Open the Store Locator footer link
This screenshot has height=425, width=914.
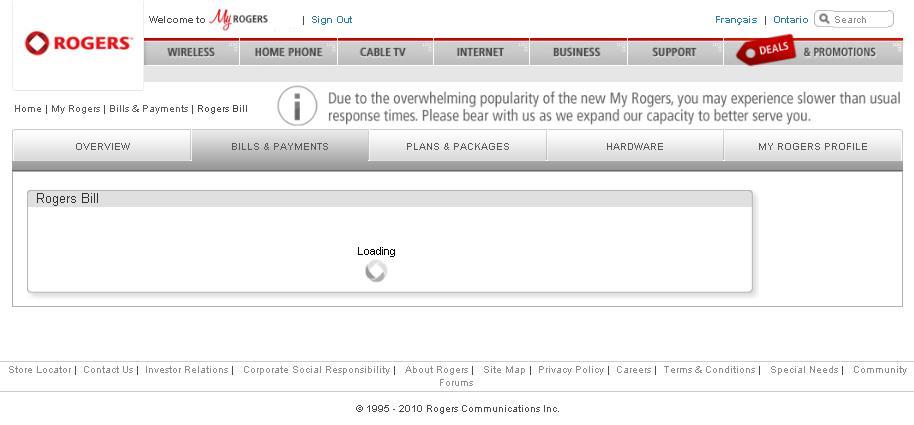(x=40, y=370)
